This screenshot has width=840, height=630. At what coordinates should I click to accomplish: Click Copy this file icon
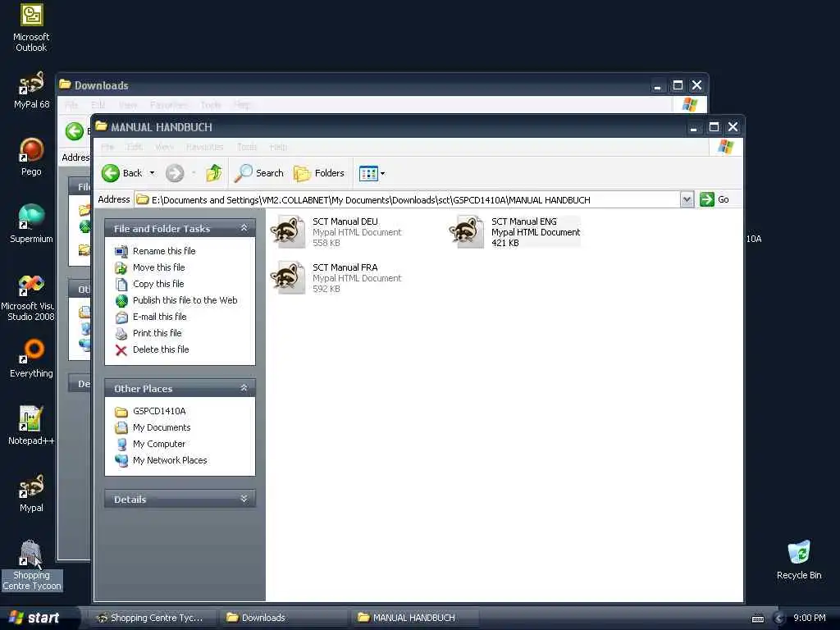tap(121, 284)
